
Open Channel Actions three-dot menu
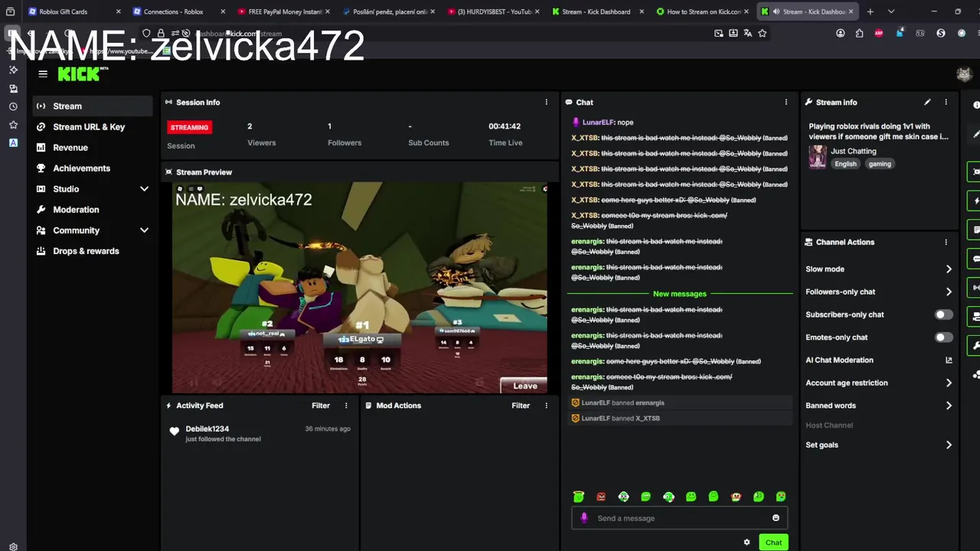946,242
